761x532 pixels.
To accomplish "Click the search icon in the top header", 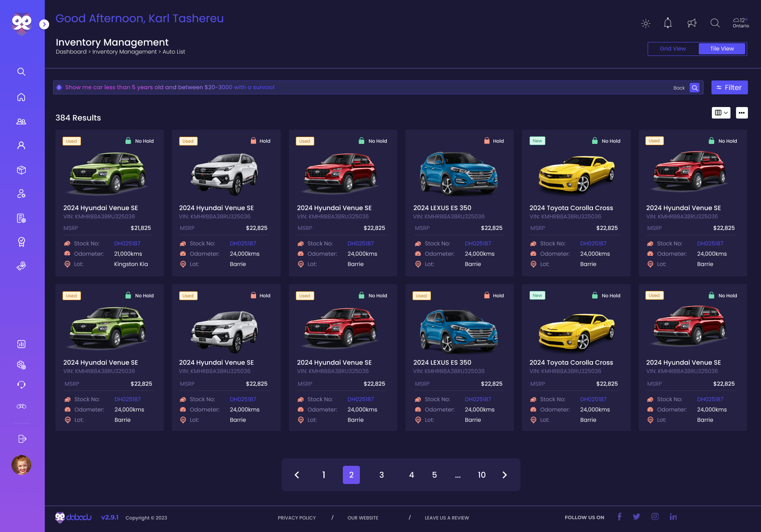I will tap(715, 23).
